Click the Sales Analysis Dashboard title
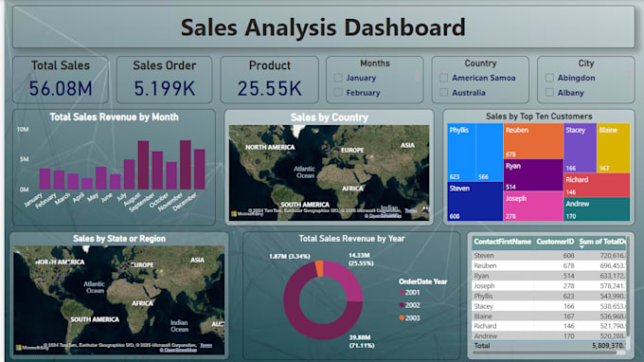This screenshot has height=362, width=644. [323, 27]
